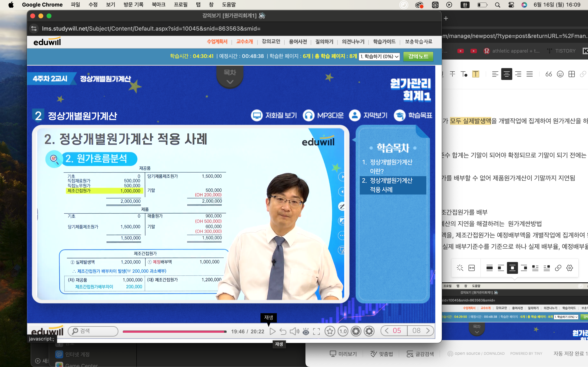
Task: Click the 검색 search field in player
Action: 93,331
